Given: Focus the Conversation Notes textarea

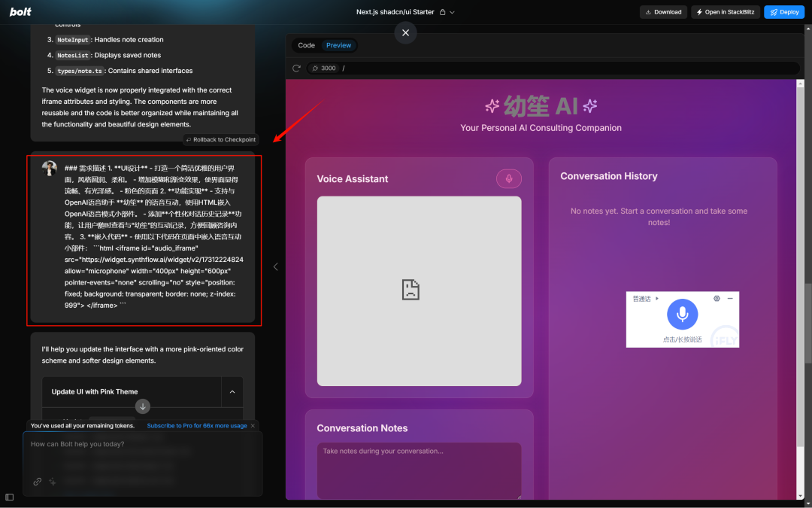Looking at the screenshot, I should click(x=419, y=470).
